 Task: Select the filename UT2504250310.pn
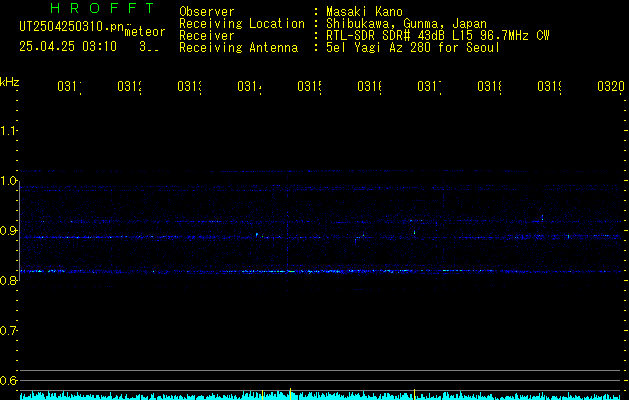(71, 27)
